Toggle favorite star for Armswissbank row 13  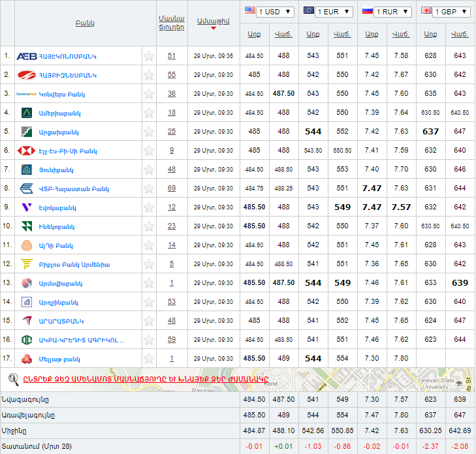point(149,283)
